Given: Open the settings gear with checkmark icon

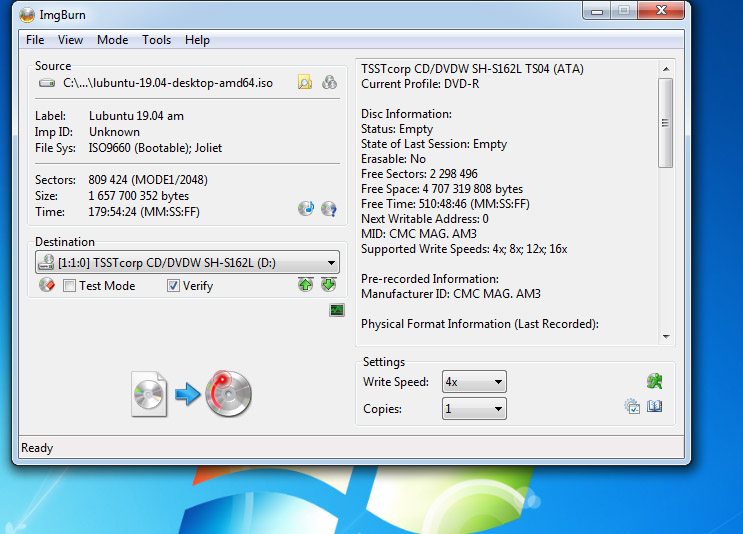Looking at the screenshot, I should (x=632, y=406).
